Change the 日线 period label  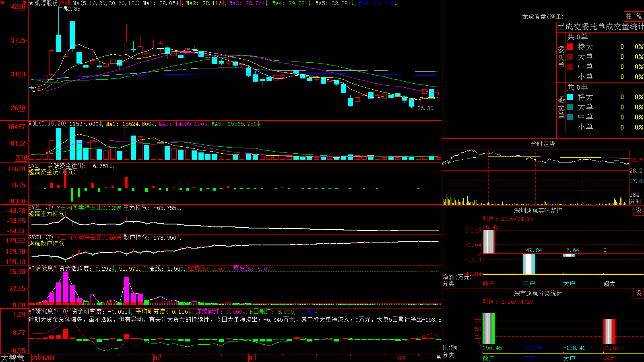65,3
